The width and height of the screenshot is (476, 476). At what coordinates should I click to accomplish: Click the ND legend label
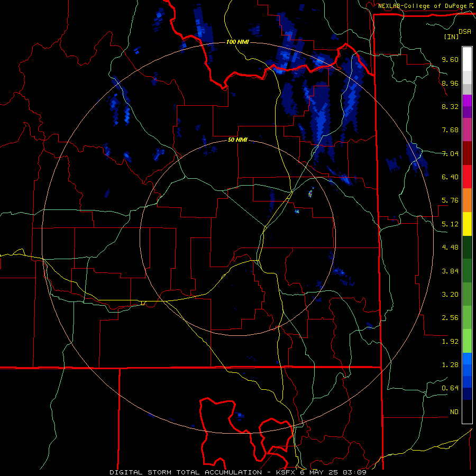point(454,412)
